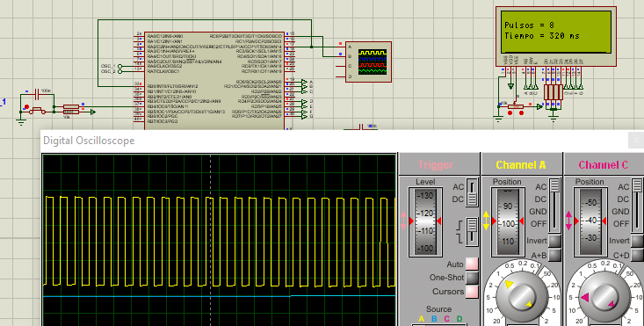Screen dimensions: 644x326
Task: Enable the A+B sum button
Action: tap(555, 255)
